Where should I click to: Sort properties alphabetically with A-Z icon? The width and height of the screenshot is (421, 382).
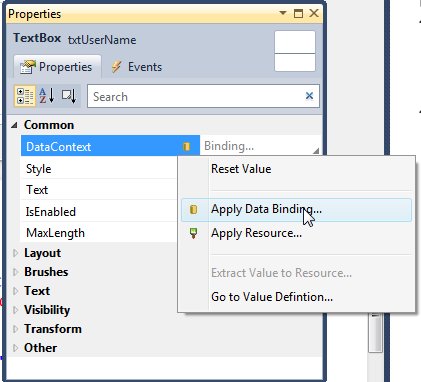[47, 96]
